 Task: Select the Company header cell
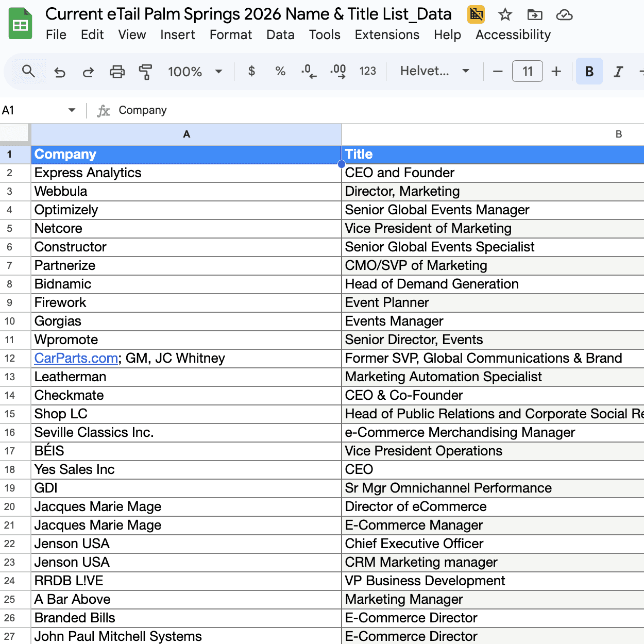[x=187, y=155]
